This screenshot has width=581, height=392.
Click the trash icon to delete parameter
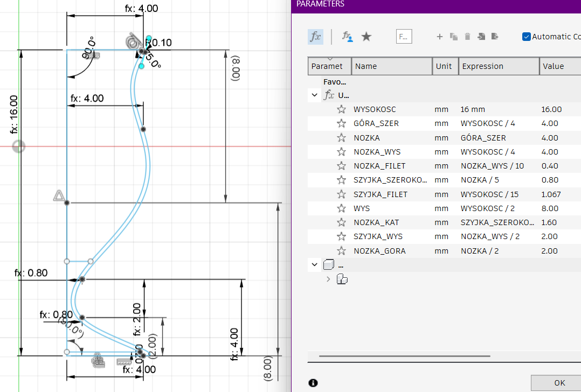point(467,37)
